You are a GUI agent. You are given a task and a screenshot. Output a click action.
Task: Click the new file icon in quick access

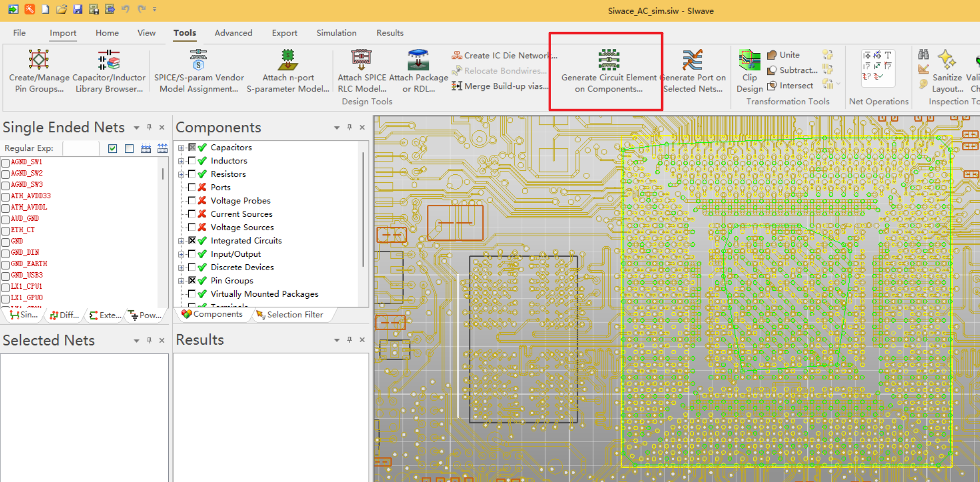click(x=45, y=9)
